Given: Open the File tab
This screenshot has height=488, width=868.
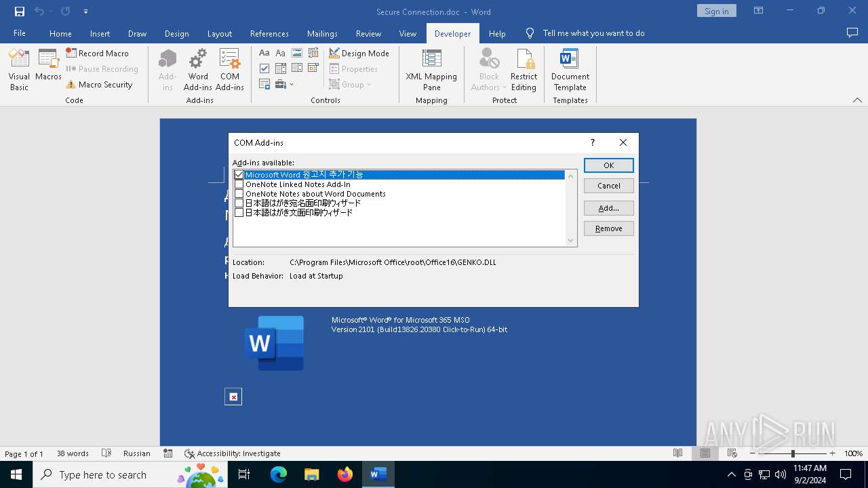Looking at the screenshot, I should point(20,33).
